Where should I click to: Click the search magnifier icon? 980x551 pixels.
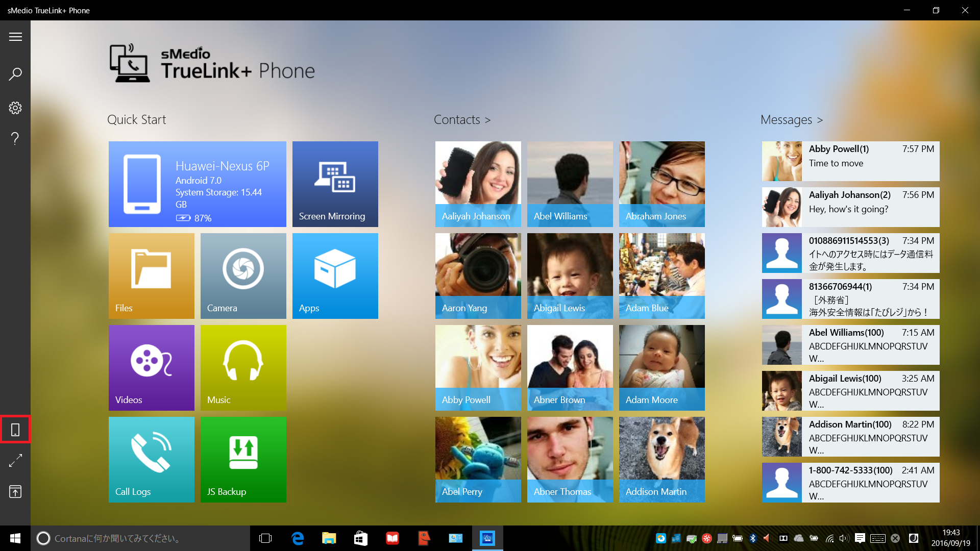tap(15, 74)
